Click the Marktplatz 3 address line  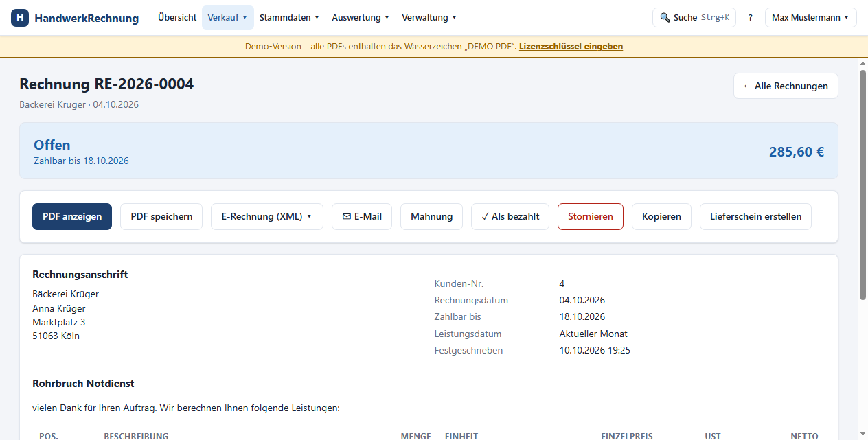(x=59, y=322)
